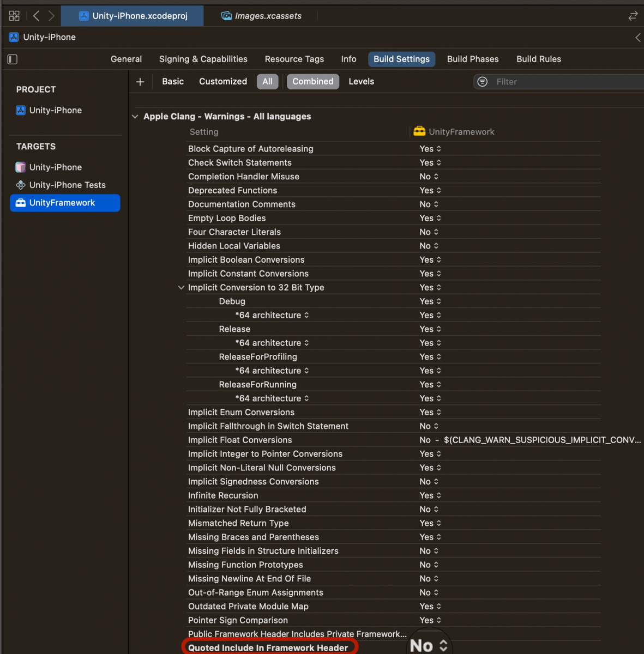
Task: Show Customized build settings
Action: tap(223, 82)
